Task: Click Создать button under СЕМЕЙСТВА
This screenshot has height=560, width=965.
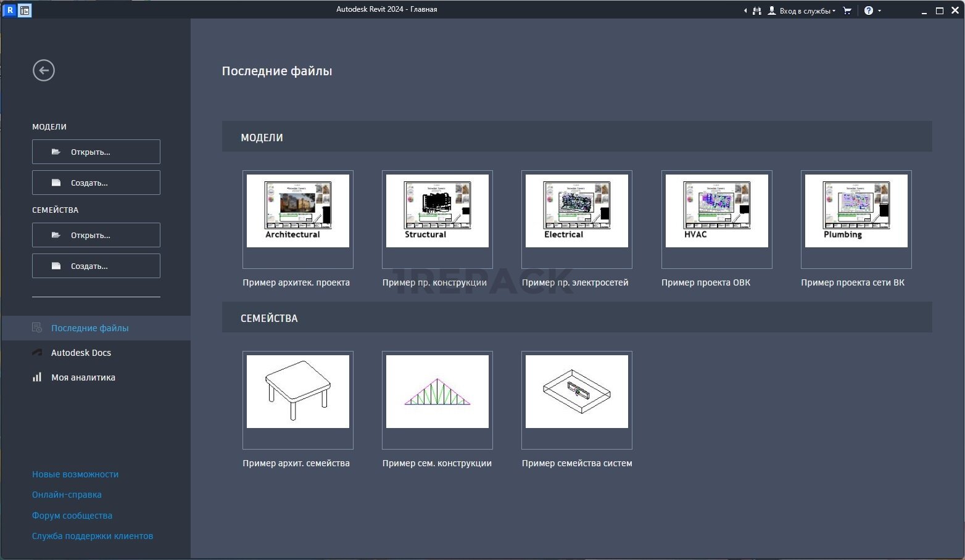Action: (x=96, y=266)
